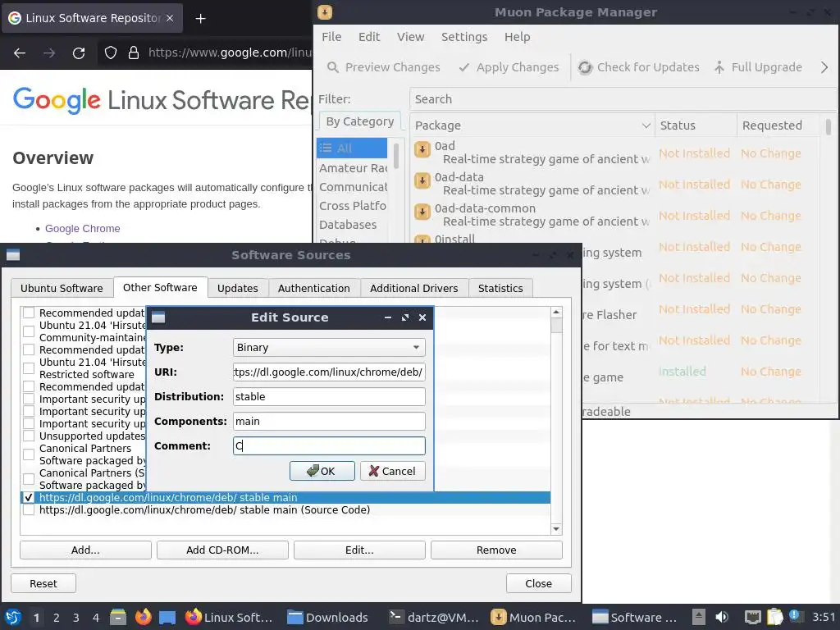Click OK in the Edit Source dialog
The height and width of the screenshot is (630, 840).
[322, 471]
